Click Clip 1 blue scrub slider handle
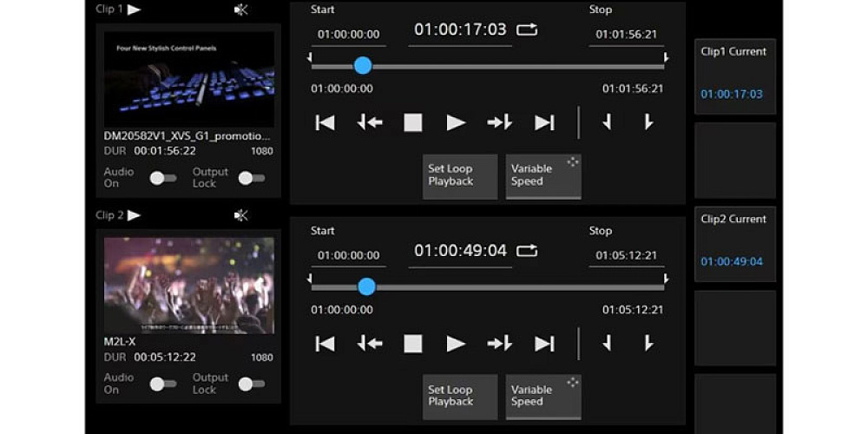The height and width of the screenshot is (434, 868). [x=363, y=66]
